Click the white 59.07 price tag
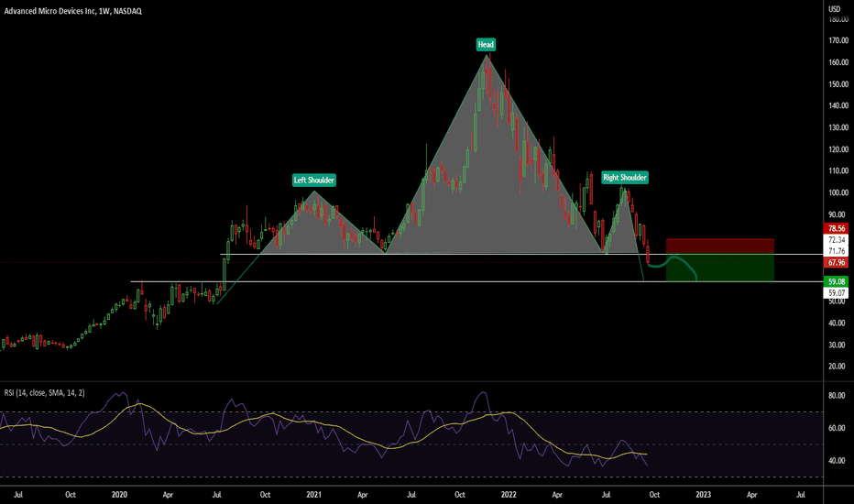This screenshot has width=854, height=504. click(837, 292)
